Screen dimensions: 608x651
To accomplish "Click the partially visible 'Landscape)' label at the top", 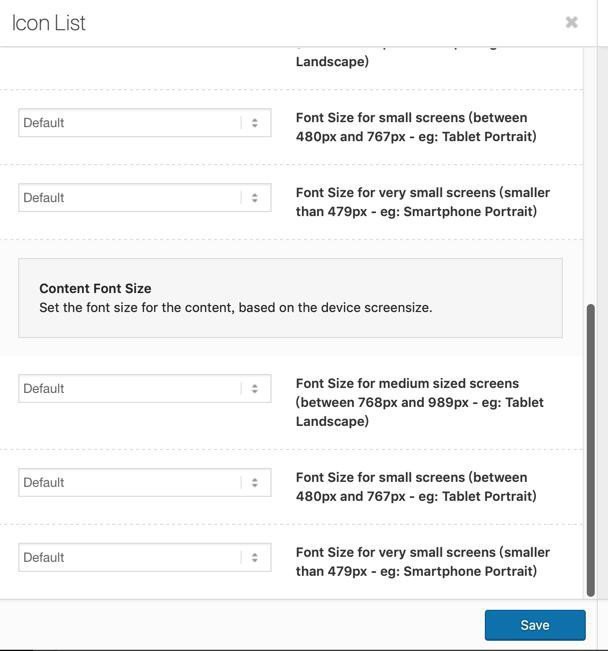I will pyautogui.click(x=332, y=62).
